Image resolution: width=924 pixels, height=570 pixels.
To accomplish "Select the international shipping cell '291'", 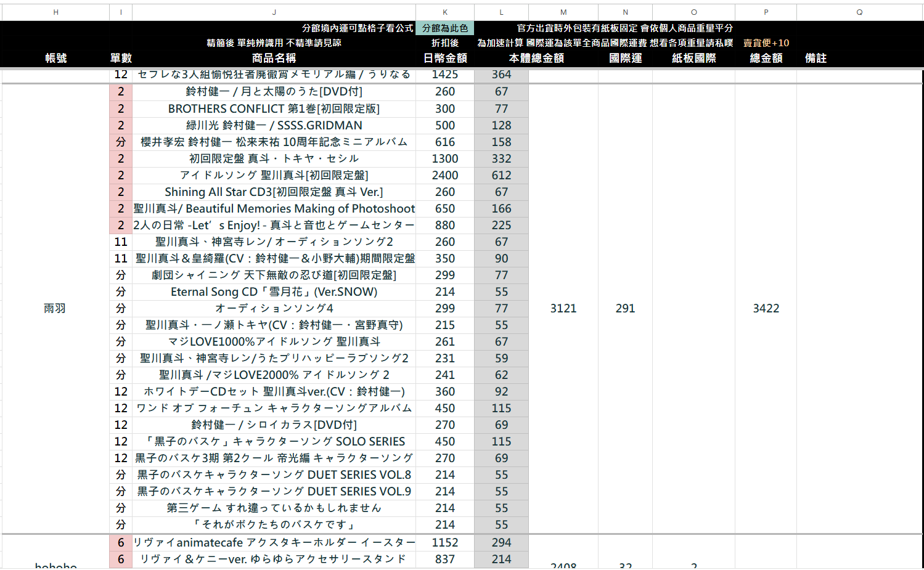I will click(x=625, y=309).
